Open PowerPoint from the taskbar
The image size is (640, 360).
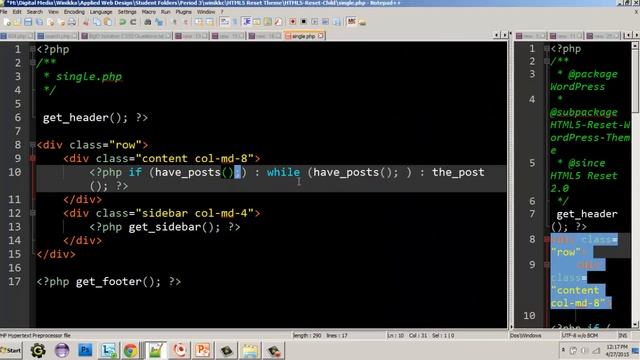(x=202, y=351)
